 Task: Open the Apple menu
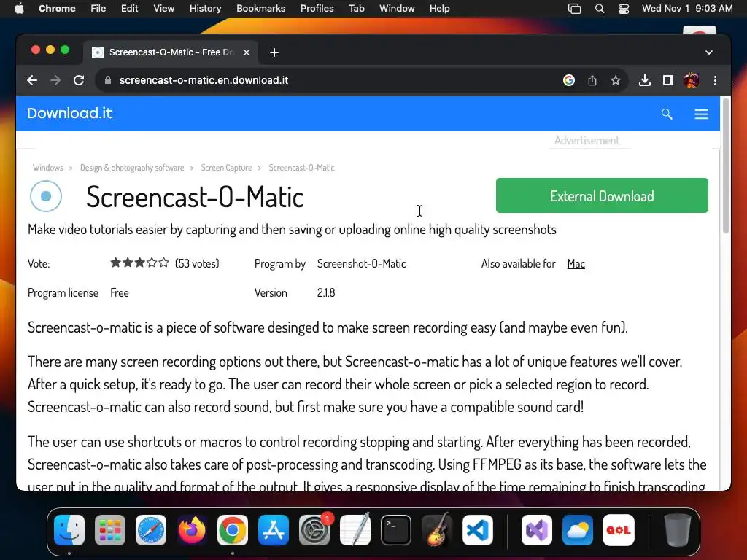19,9
